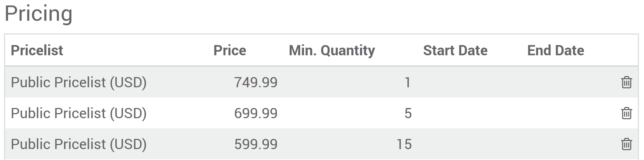Delete the 699.99 price row
The width and height of the screenshot is (644, 160).
(626, 113)
